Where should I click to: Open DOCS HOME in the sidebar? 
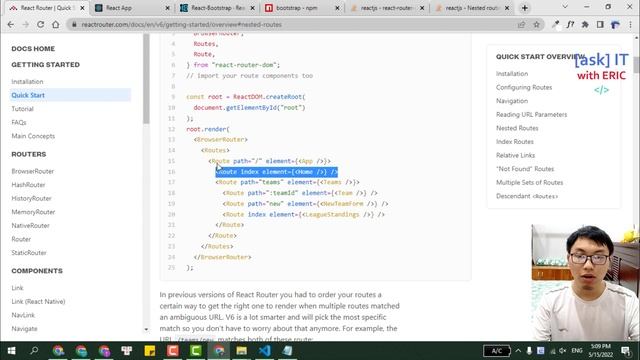33,49
